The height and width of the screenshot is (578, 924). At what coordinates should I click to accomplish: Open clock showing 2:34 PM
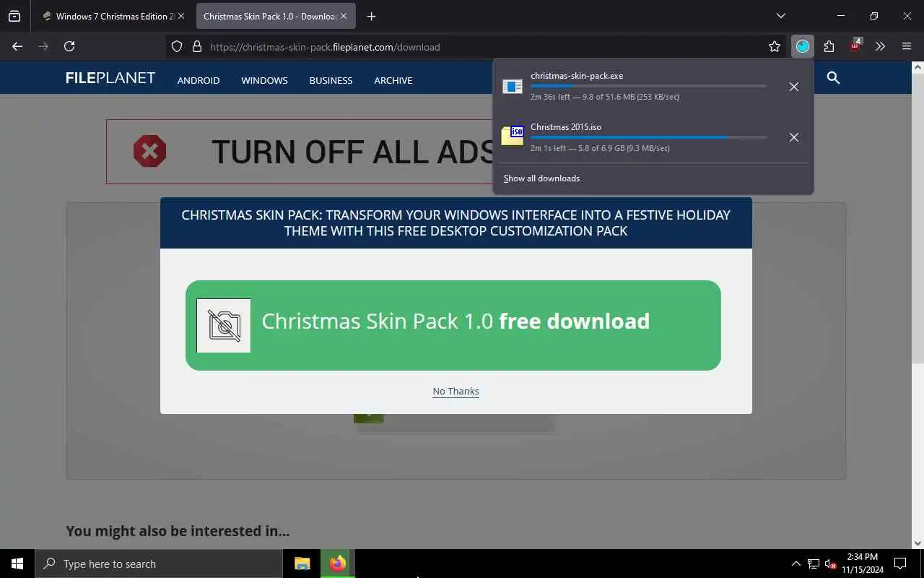(x=863, y=564)
